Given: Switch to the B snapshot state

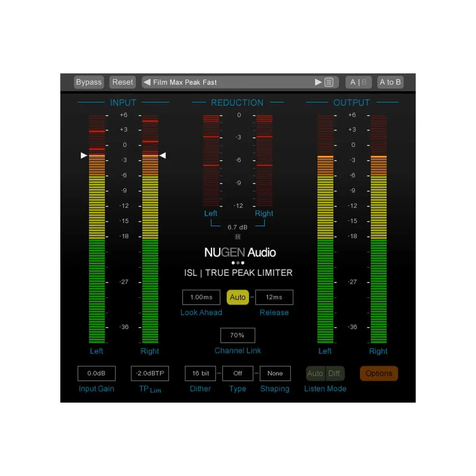Looking at the screenshot, I should click(364, 82).
